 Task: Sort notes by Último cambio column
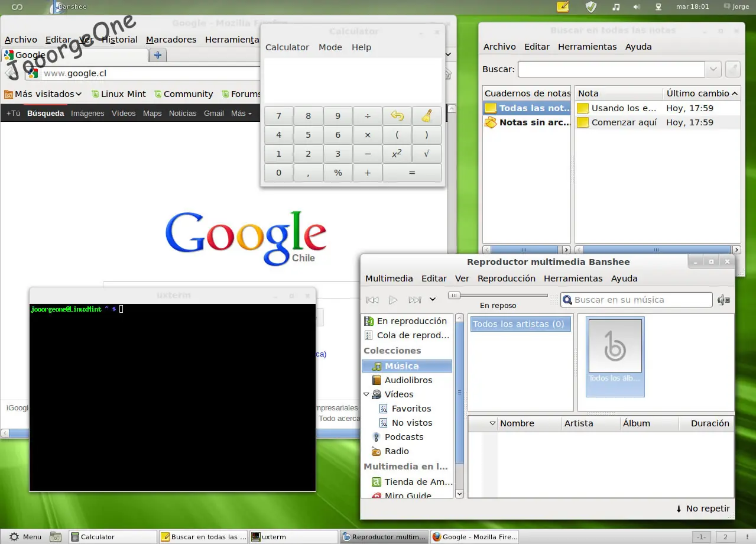pyautogui.click(x=702, y=93)
